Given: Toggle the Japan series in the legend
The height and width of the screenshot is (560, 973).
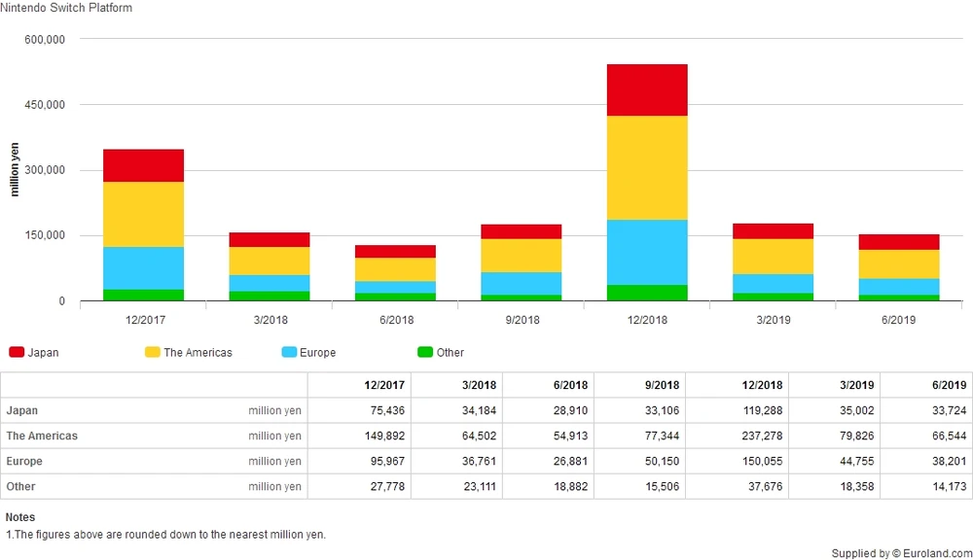Looking at the screenshot, I should click(45, 352).
